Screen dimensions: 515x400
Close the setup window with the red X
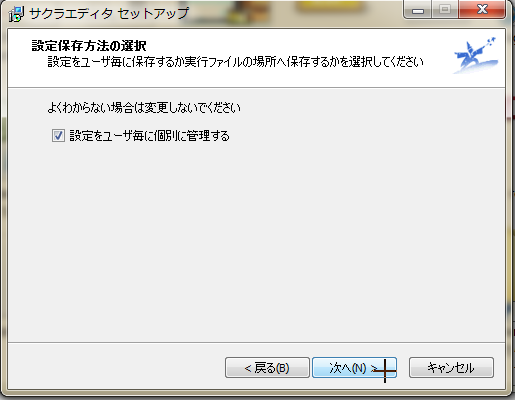482,10
